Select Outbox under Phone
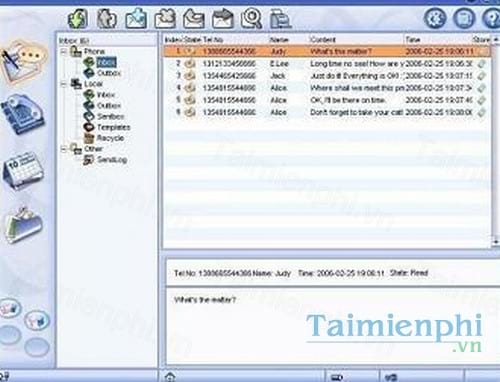 click(x=109, y=73)
